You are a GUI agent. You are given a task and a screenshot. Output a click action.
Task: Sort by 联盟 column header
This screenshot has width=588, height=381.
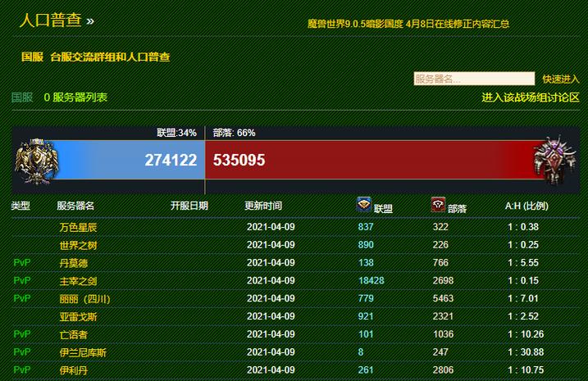click(x=383, y=208)
